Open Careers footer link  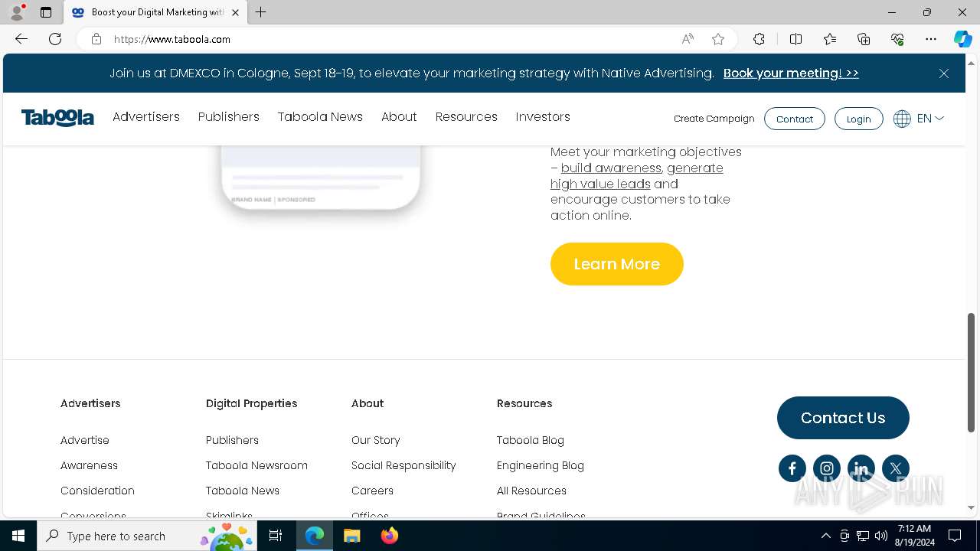tap(372, 491)
